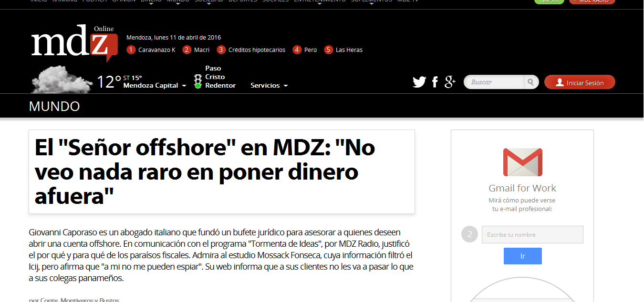This screenshot has width=644, height=302.
Task: Click the Gmail envelope logo
Action: 522,162
